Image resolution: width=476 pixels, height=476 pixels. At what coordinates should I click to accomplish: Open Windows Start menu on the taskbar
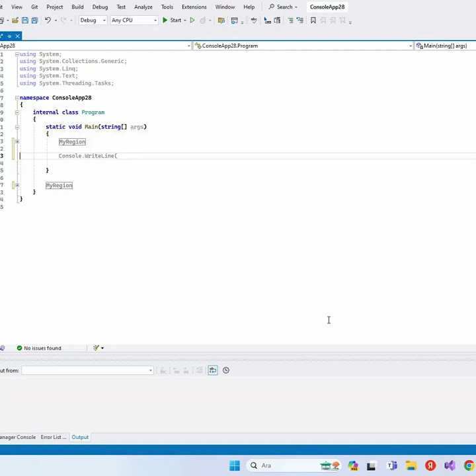coord(234,465)
